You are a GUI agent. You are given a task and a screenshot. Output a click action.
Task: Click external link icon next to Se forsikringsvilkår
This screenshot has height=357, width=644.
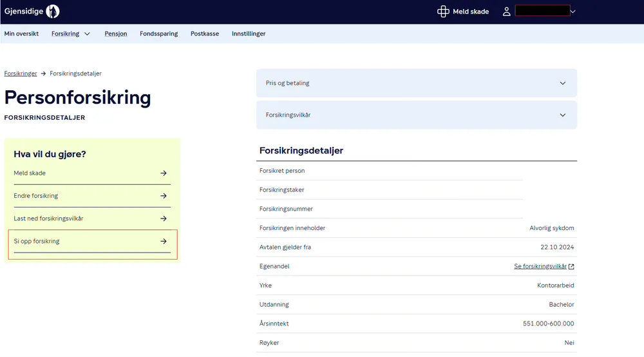(571, 266)
